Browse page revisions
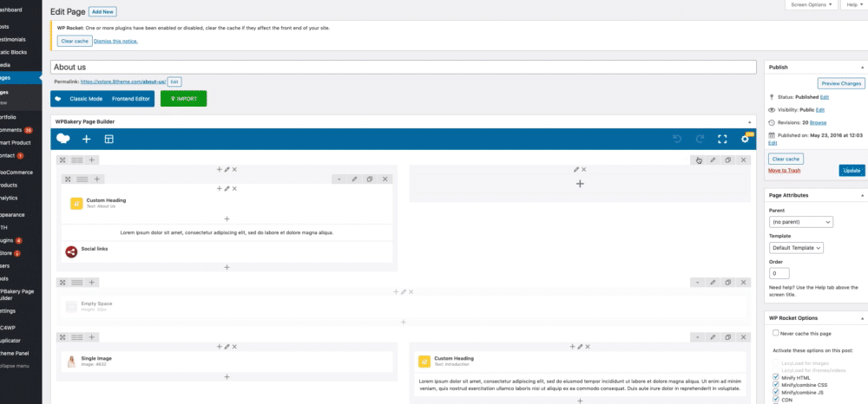868x404 pixels. [x=819, y=122]
